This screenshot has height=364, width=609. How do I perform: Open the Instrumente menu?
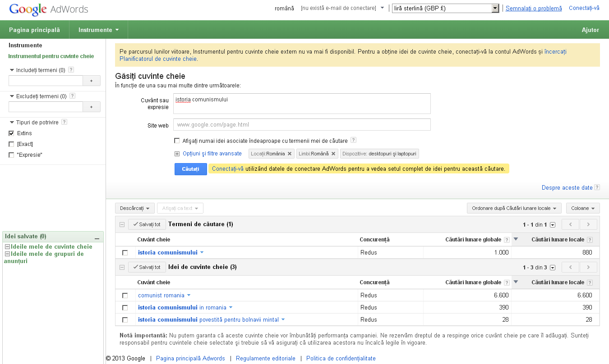coord(98,30)
